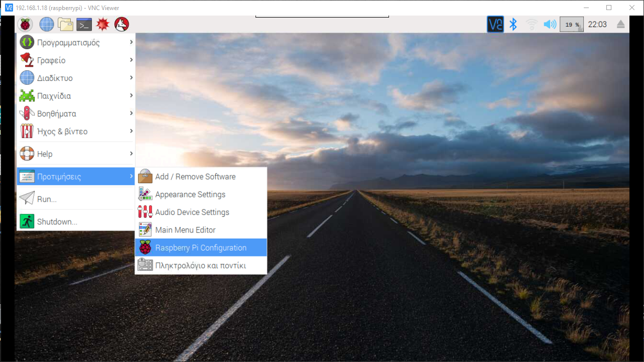Screen dimensions: 644x362
Task: Click the Main Menu Editor icon
Action: coord(145,230)
